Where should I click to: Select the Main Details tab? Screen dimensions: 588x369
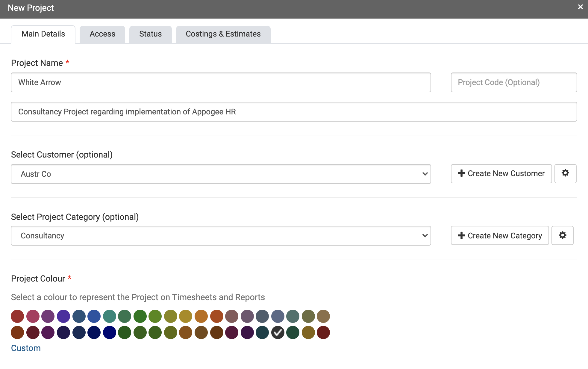43,34
